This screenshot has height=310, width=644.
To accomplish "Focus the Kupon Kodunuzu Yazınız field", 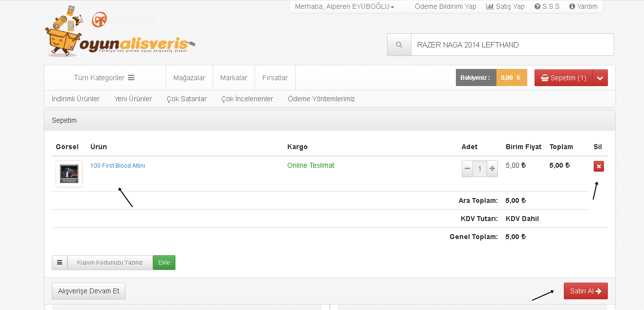I will (x=110, y=263).
